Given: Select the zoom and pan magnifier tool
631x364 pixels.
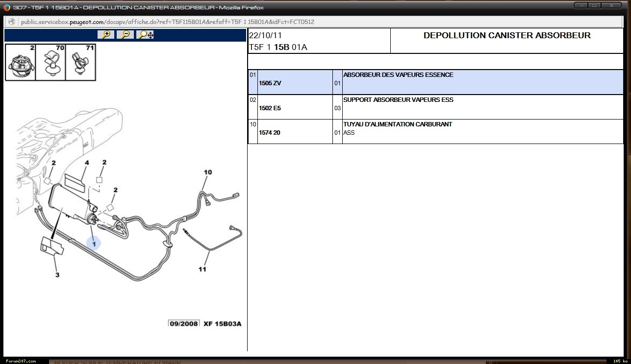Looking at the screenshot, I should click(x=146, y=34).
